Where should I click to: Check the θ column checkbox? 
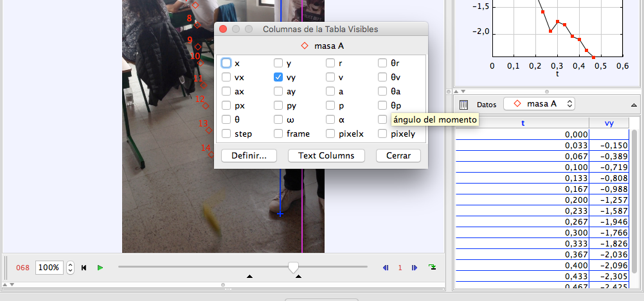pos(226,120)
